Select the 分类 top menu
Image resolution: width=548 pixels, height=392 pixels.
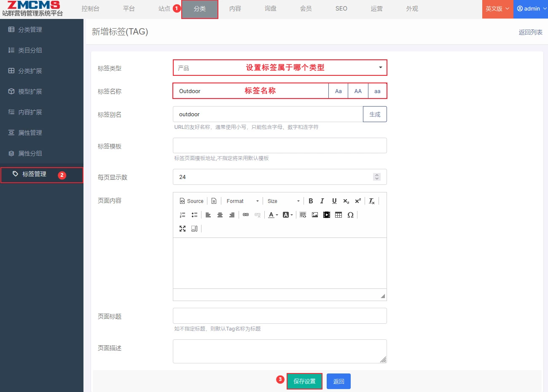(200, 9)
